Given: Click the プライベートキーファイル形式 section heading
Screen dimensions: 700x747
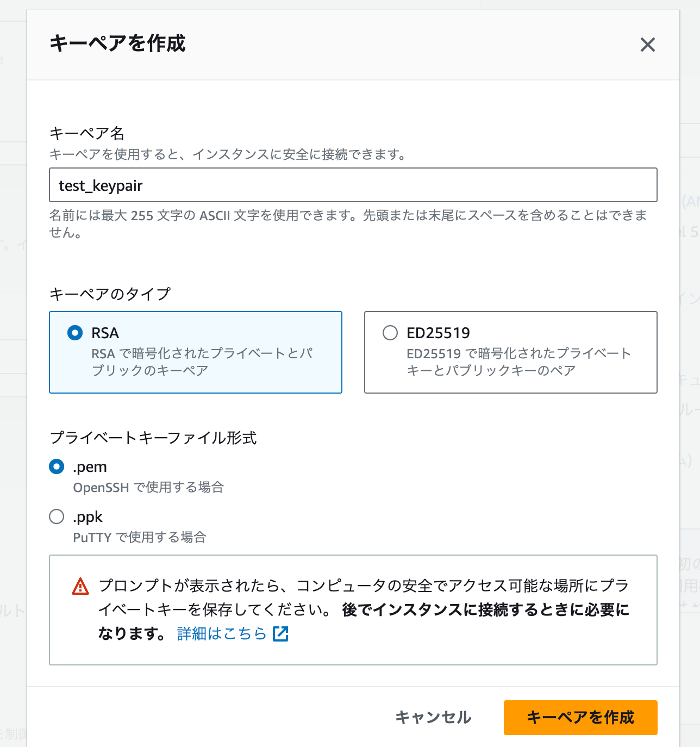Looking at the screenshot, I should [153, 438].
